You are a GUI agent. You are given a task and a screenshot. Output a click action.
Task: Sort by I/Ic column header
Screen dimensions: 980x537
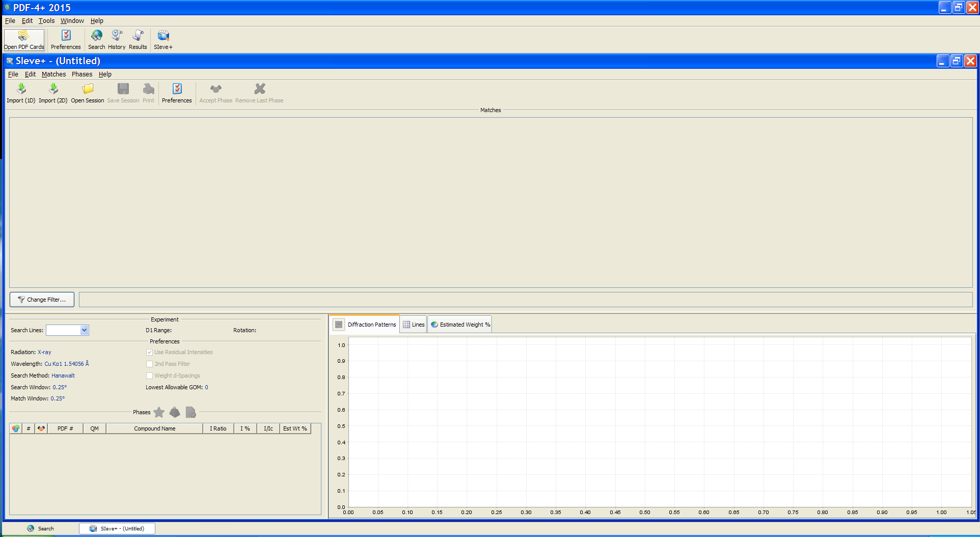(268, 428)
